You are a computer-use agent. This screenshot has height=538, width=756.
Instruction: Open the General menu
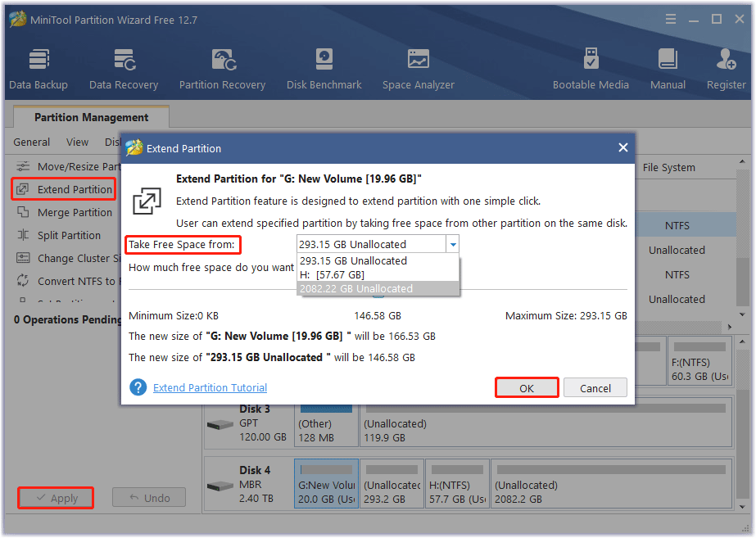[x=31, y=142]
